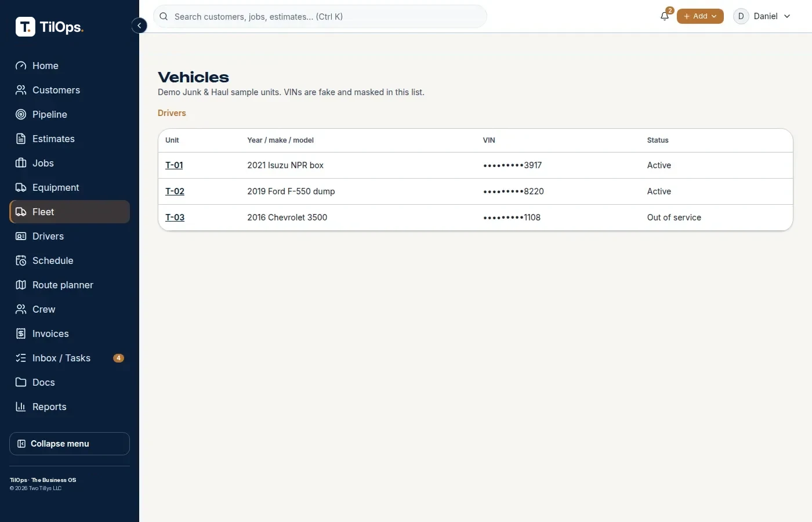Open Customers page in sidebar
Image resolution: width=812 pixels, height=522 pixels.
(70, 90)
